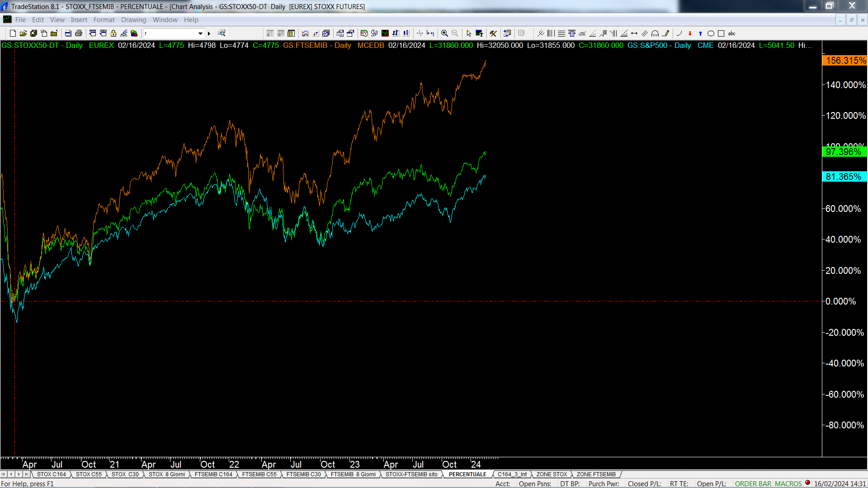Click the ORDER BAR status button

click(753, 483)
